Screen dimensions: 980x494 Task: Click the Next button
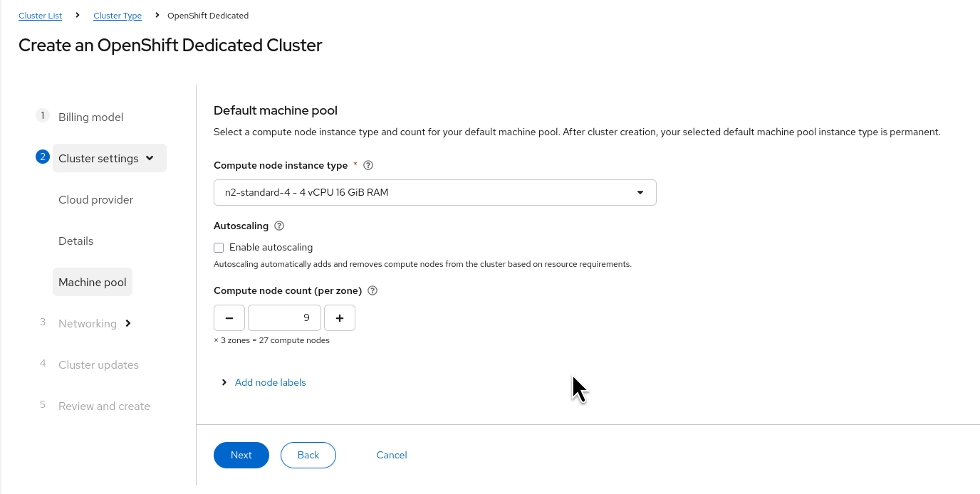(x=241, y=455)
